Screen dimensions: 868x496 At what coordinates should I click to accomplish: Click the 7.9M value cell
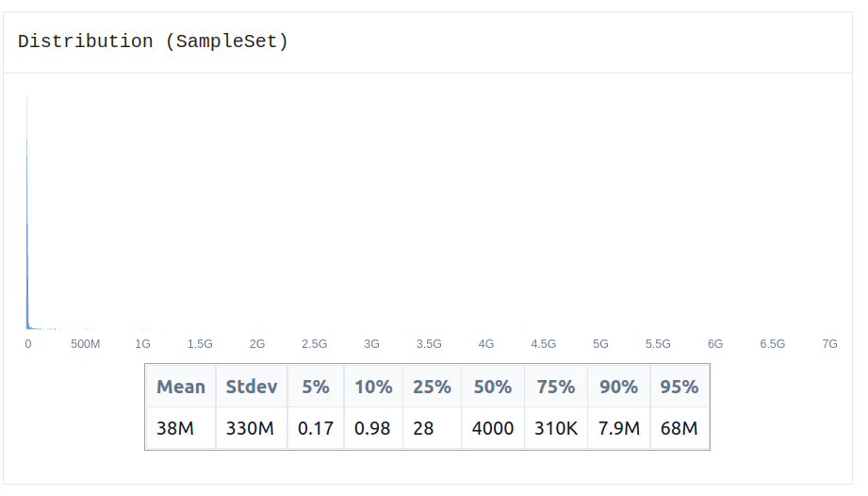point(619,428)
